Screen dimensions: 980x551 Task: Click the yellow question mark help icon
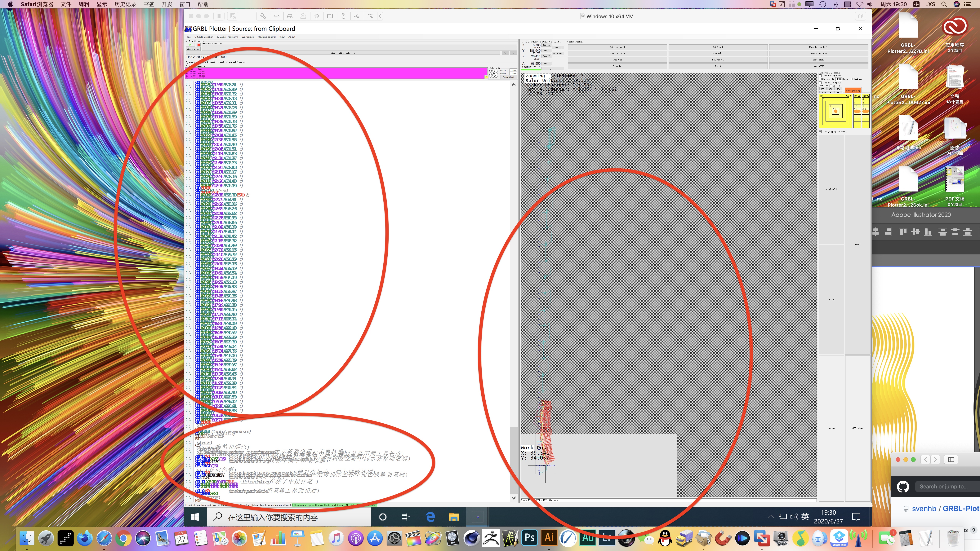[x=486, y=77]
